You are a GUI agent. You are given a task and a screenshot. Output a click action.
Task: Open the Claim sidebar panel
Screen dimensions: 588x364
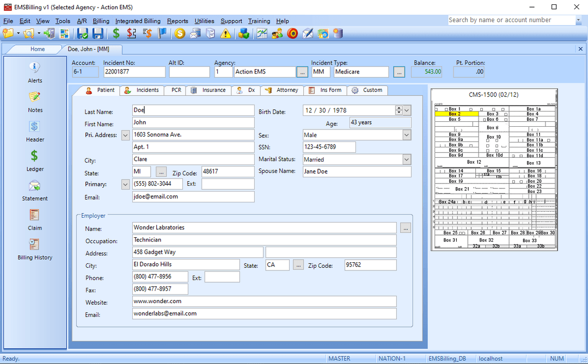(x=34, y=219)
